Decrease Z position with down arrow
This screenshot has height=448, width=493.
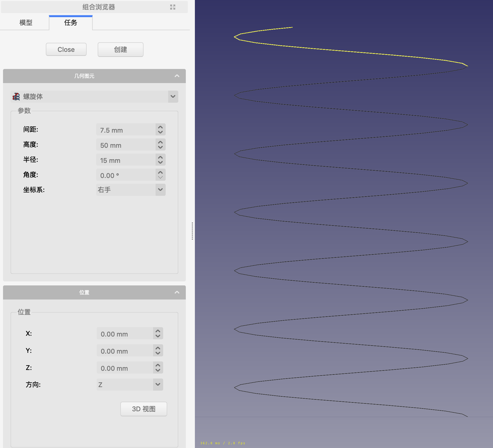point(158,370)
